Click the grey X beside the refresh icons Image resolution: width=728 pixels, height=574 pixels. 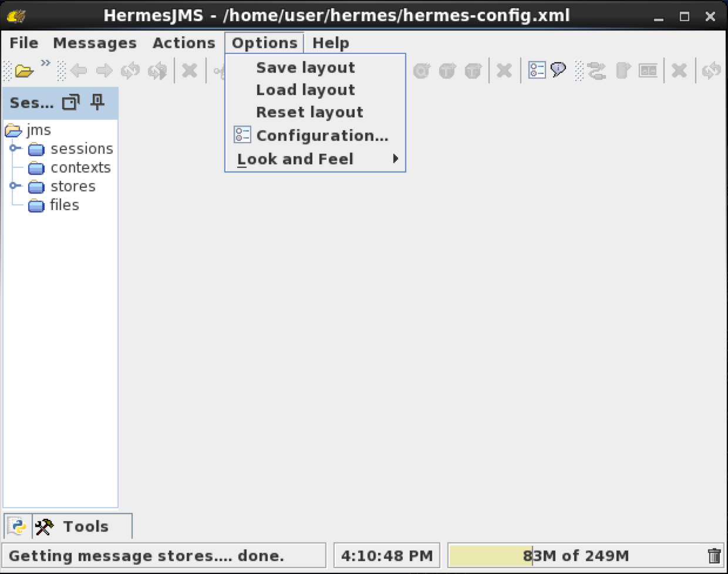(x=190, y=71)
